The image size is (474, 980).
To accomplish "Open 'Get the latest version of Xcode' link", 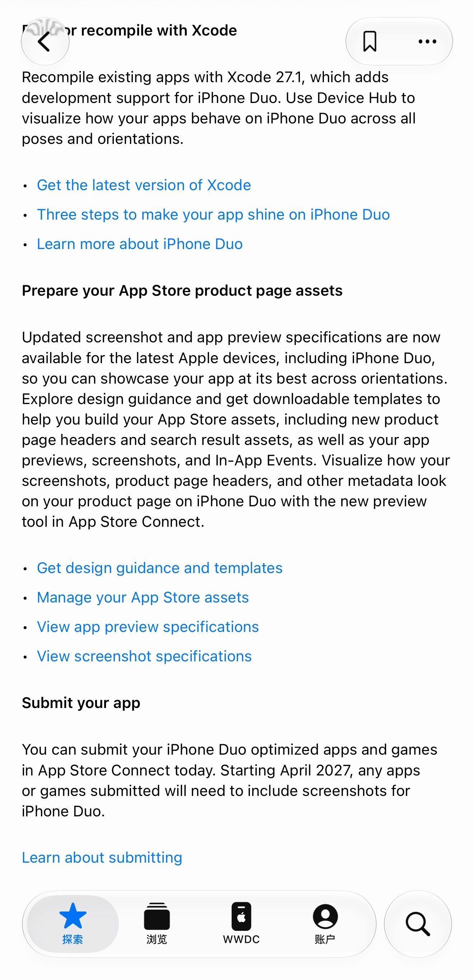I will (144, 185).
